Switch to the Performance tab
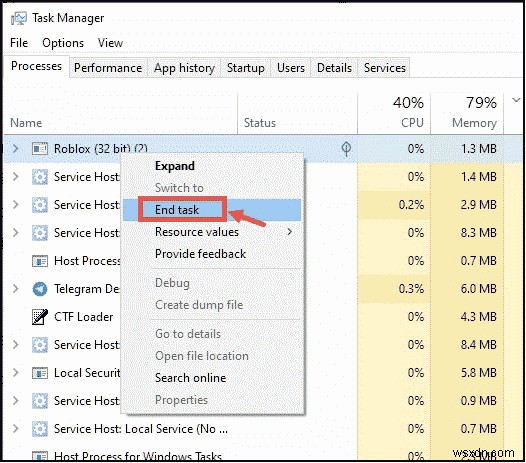This screenshot has height=463, width=526. point(108,68)
